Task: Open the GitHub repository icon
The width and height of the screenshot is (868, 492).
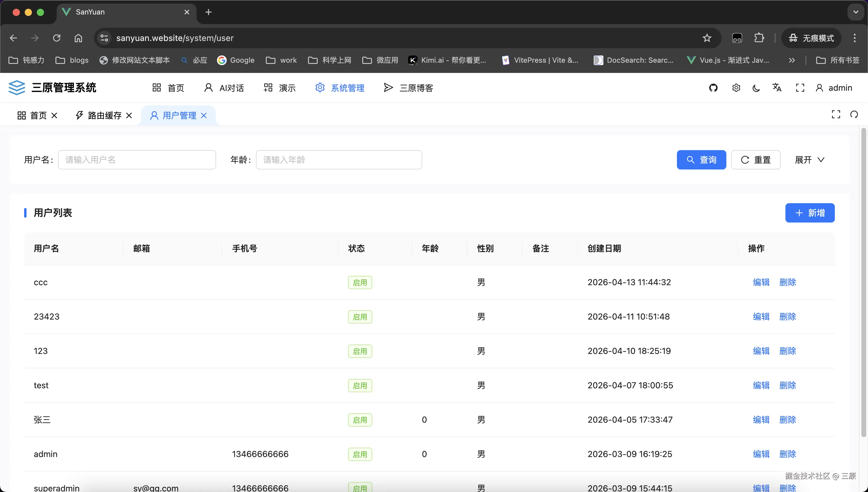Action: pyautogui.click(x=713, y=88)
